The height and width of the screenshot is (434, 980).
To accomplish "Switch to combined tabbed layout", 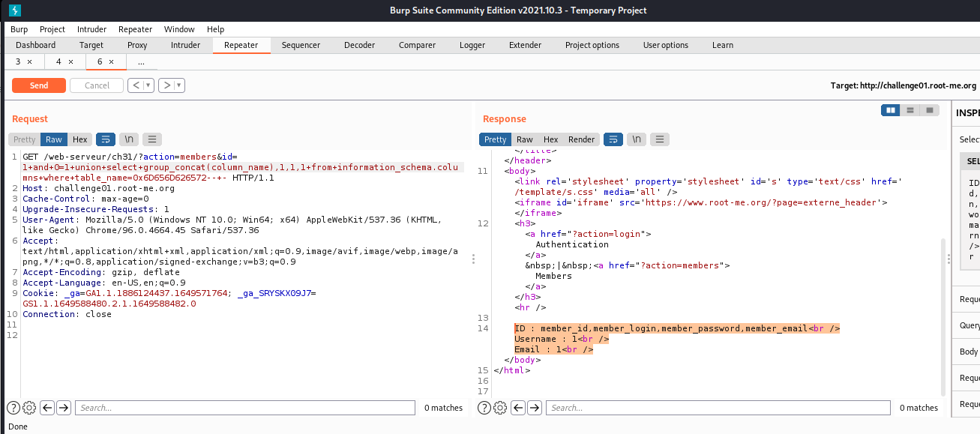I will coord(929,110).
